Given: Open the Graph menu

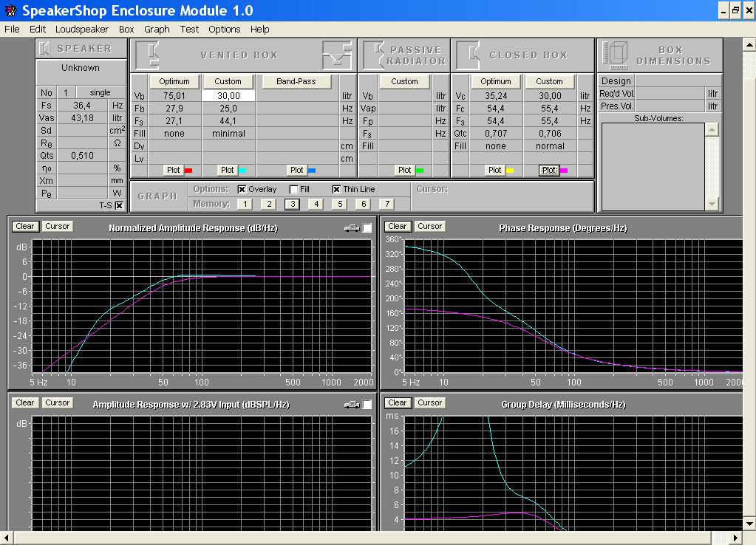Looking at the screenshot, I should tap(157, 30).
